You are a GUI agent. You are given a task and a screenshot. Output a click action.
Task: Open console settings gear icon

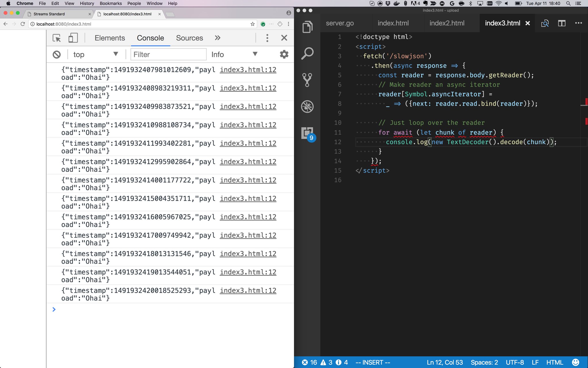pos(284,54)
